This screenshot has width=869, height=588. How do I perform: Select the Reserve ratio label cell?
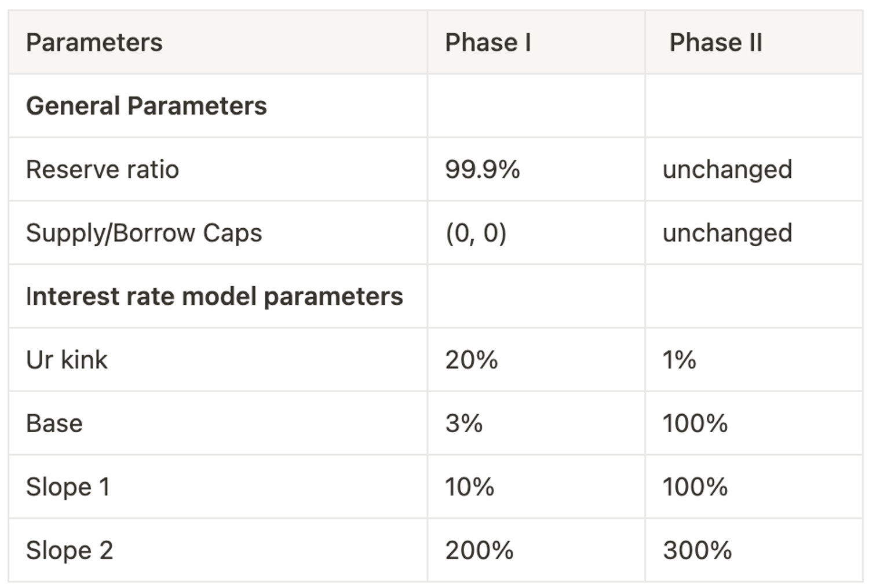[x=103, y=170]
